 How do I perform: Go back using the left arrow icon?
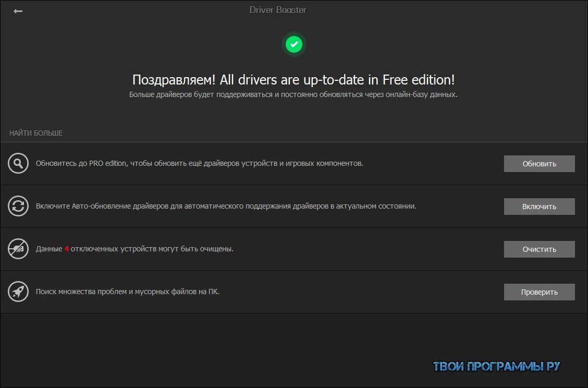click(x=18, y=11)
